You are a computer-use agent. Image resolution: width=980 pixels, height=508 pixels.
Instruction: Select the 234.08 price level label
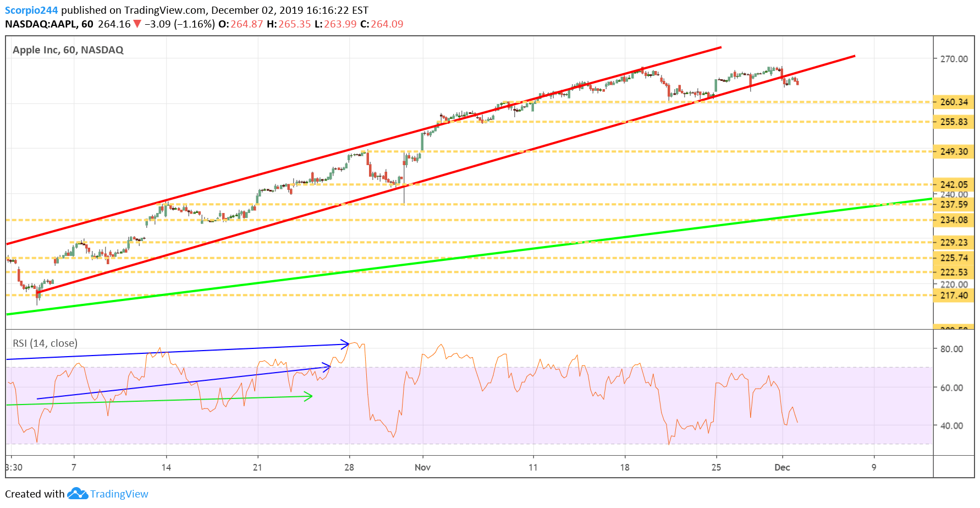click(954, 220)
